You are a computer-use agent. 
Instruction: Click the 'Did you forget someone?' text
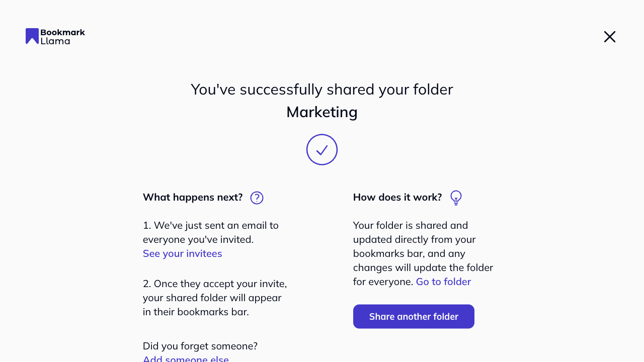point(200,346)
